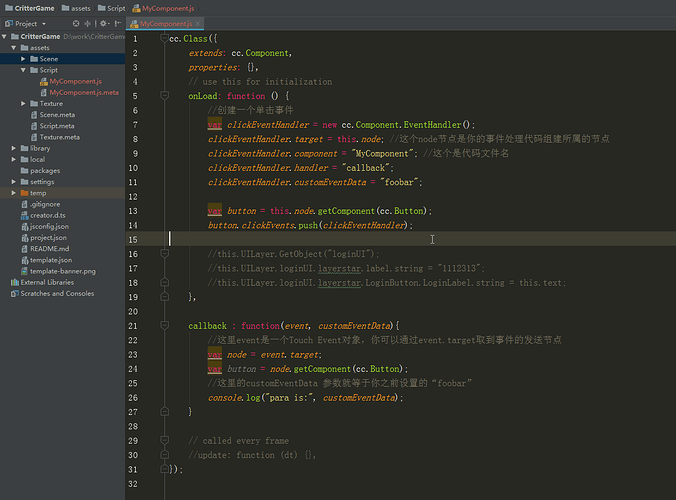Click the External Libraries icon
676x500 pixels.
tap(13, 282)
